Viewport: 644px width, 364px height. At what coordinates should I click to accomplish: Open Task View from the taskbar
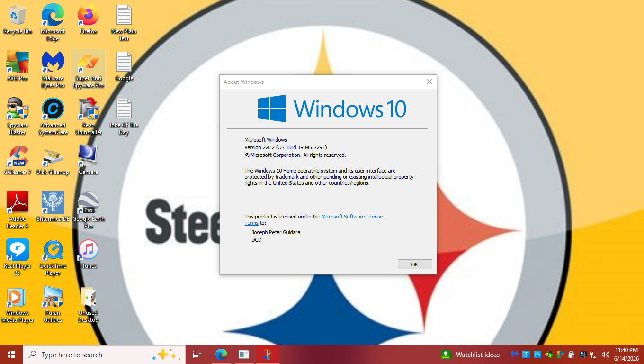click(197, 355)
